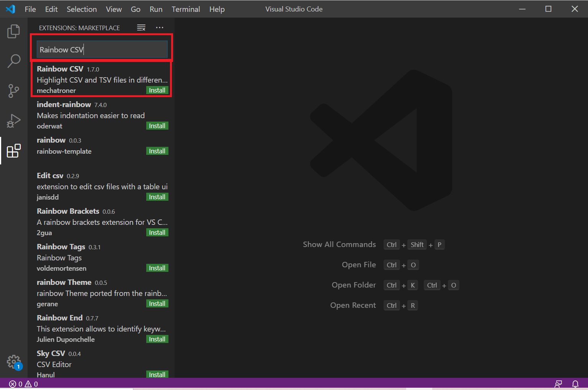Click inside the extensions marketplace search box
The image size is (588, 390).
click(x=101, y=49)
